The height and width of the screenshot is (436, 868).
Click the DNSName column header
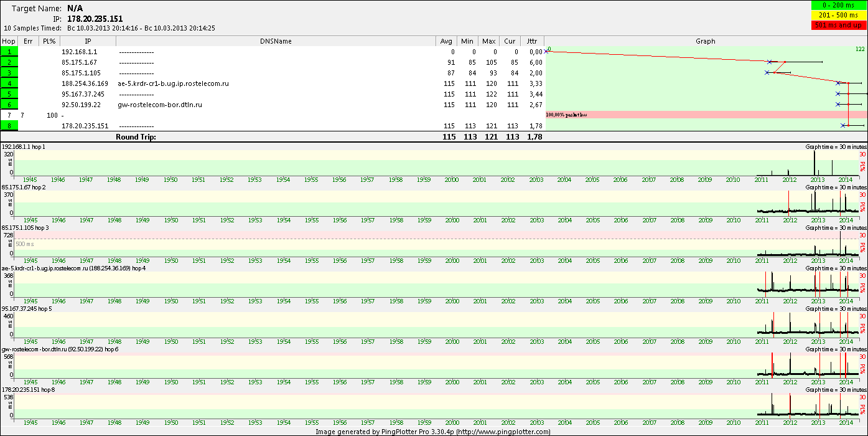click(275, 41)
